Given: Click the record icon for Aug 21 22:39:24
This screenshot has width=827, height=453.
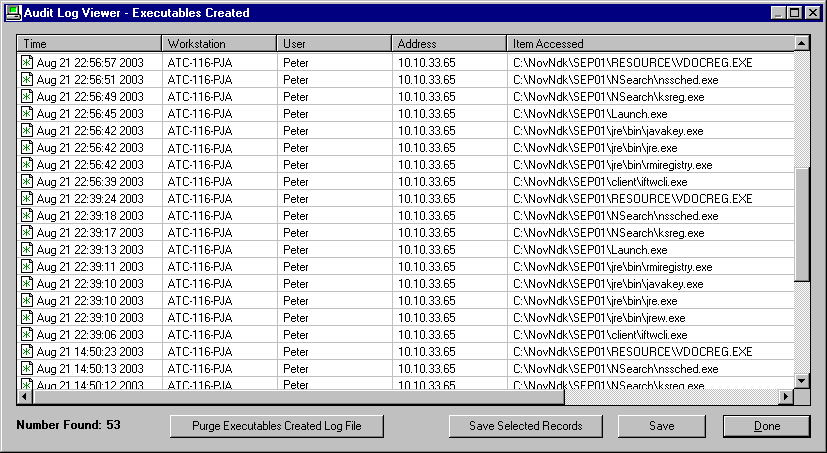Looking at the screenshot, I should (x=26, y=198).
